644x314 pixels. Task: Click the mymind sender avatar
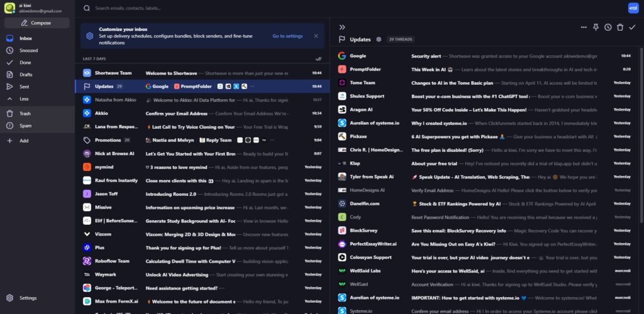pyautogui.click(x=87, y=167)
